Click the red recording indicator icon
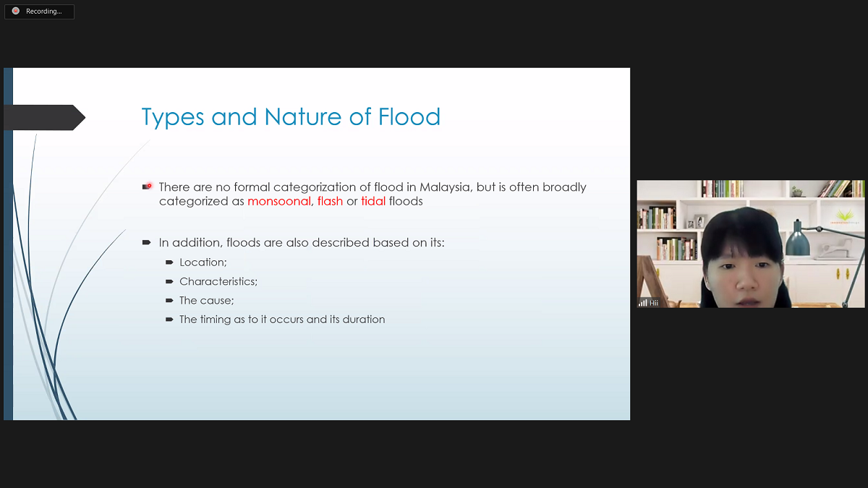Screen dimensions: 868x488 [x=16, y=11]
